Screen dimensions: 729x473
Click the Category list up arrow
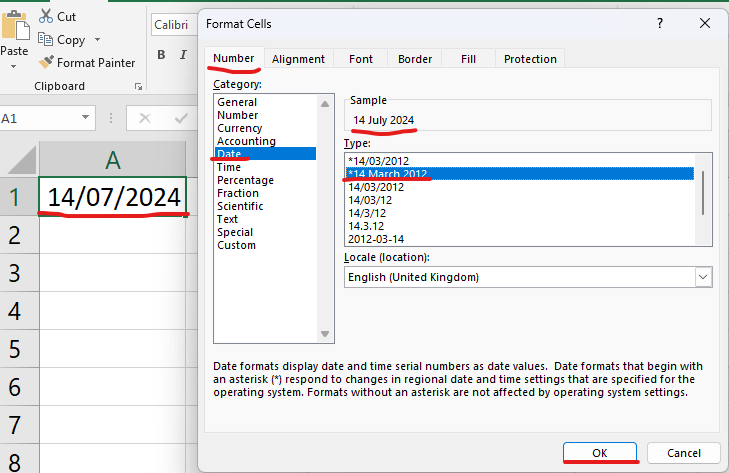325,104
